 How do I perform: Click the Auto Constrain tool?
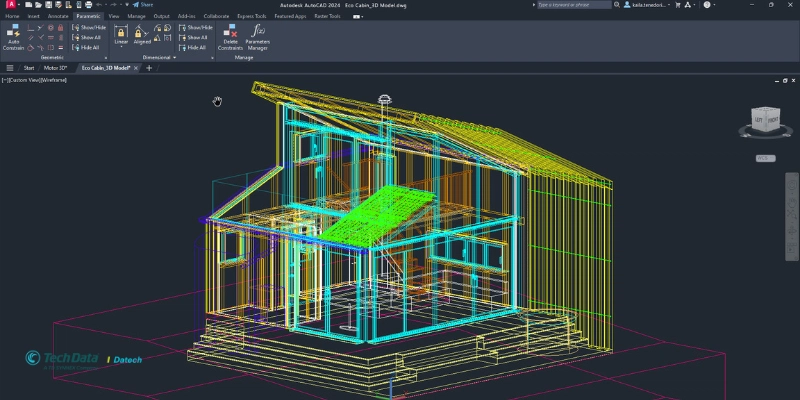[13, 37]
